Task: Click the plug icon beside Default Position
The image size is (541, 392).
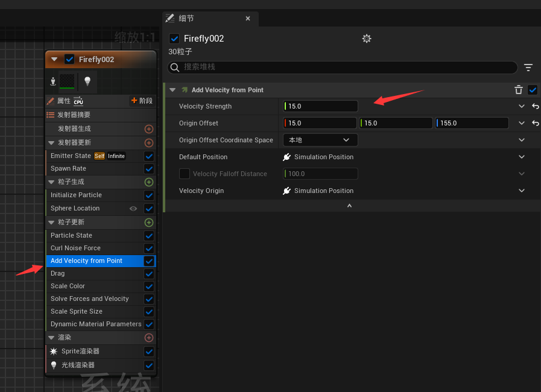Action: coord(286,157)
